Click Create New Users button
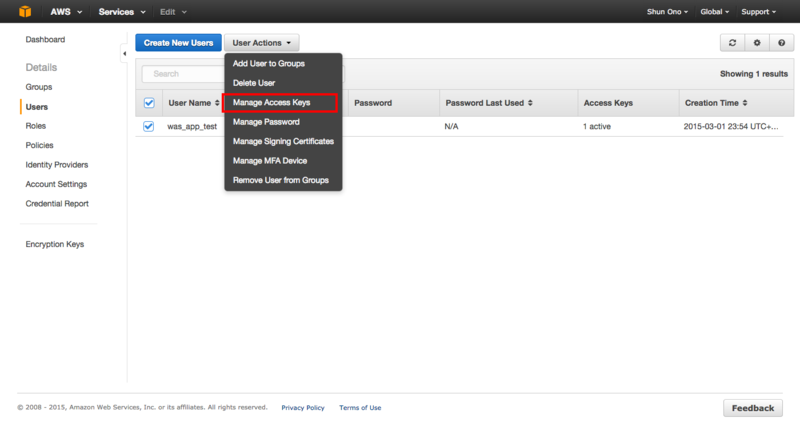Image resolution: width=800 pixels, height=422 pixels. click(179, 43)
